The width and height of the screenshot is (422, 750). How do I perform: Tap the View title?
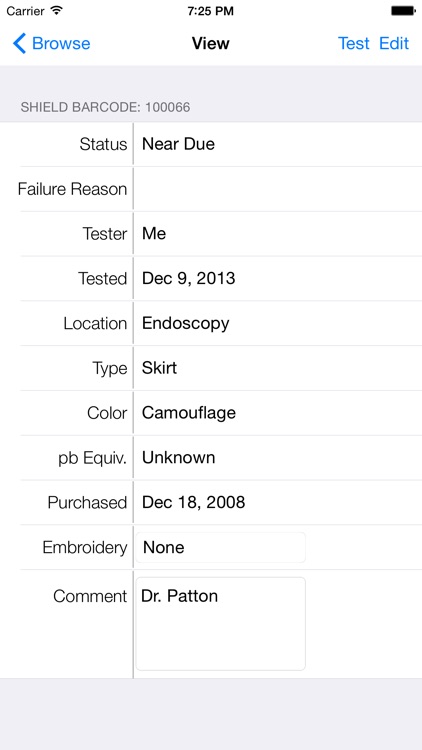211,44
